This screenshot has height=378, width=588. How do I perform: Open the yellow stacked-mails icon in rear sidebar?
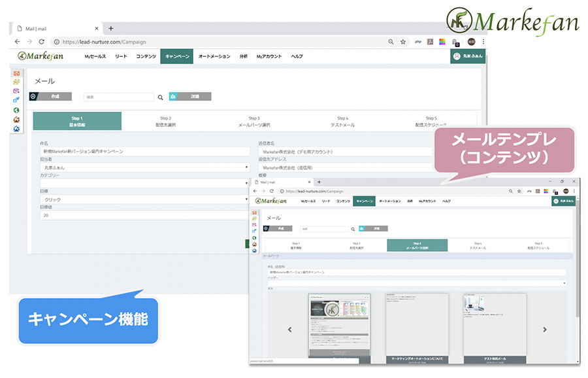point(16,82)
